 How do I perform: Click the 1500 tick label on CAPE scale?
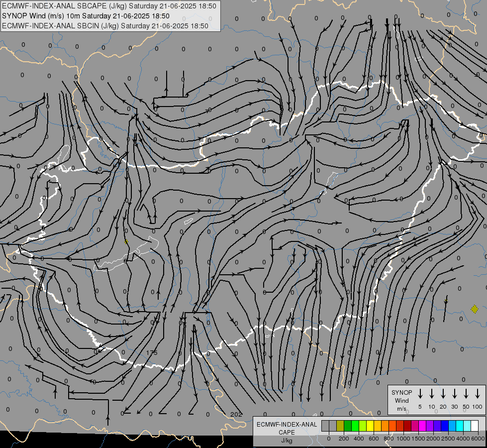pyautogui.click(x=418, y=439)
